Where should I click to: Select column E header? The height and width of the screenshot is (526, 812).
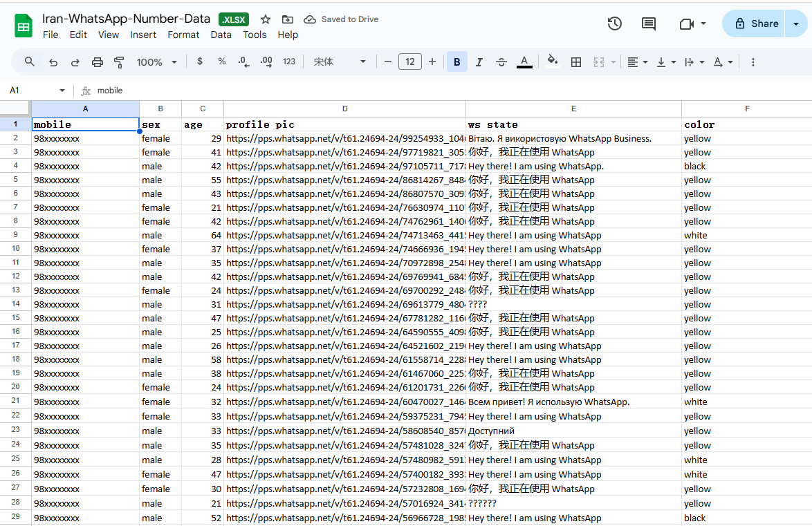click(x=574, y=109)
